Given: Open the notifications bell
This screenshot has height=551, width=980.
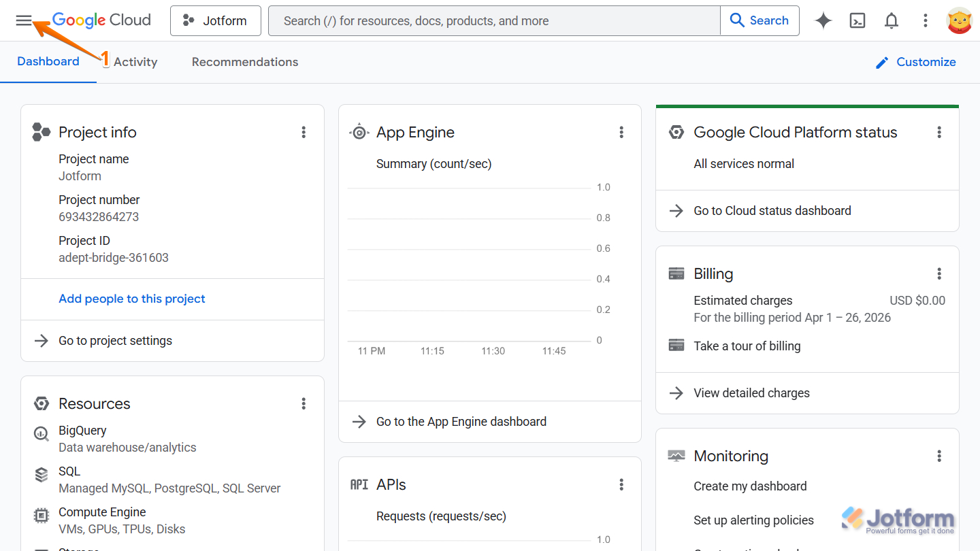Looking at the screenshot, I should tap(891, 20).
